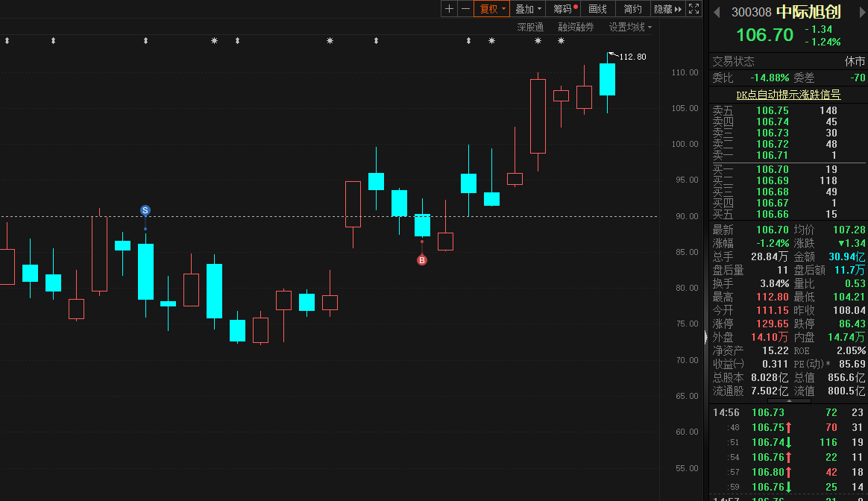
Task: Click the blue S sell signal marker
Action: click(x=145, y=211)
